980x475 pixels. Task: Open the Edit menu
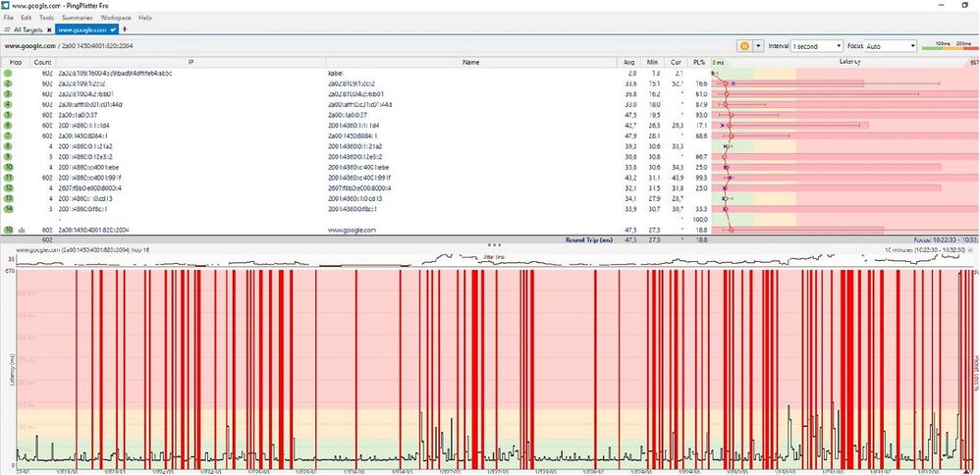pos(26,18)
